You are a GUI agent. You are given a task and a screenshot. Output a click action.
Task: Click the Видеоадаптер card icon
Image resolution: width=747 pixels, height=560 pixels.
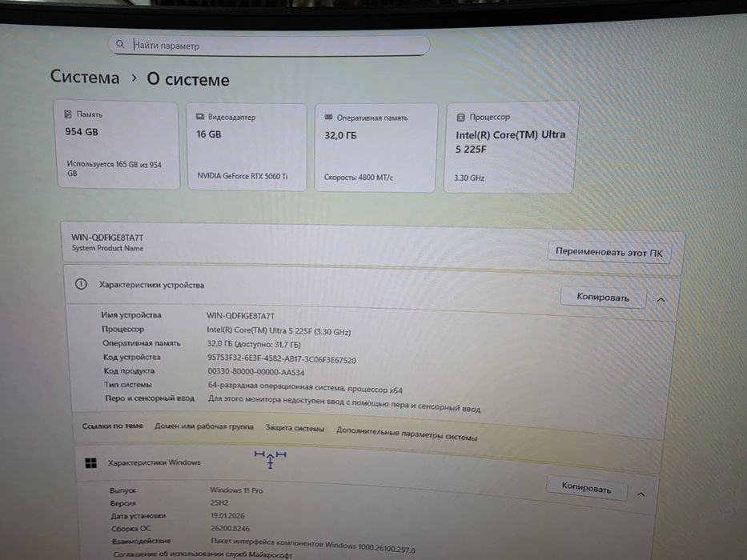pyautogui.click(x=200, y=117)
